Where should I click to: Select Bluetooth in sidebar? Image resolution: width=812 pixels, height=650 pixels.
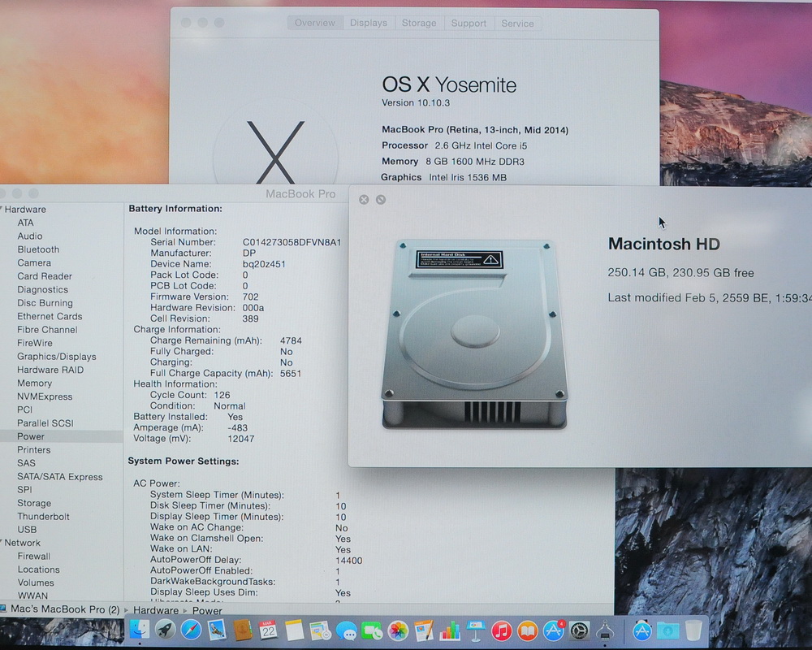[x=38, y=249]
